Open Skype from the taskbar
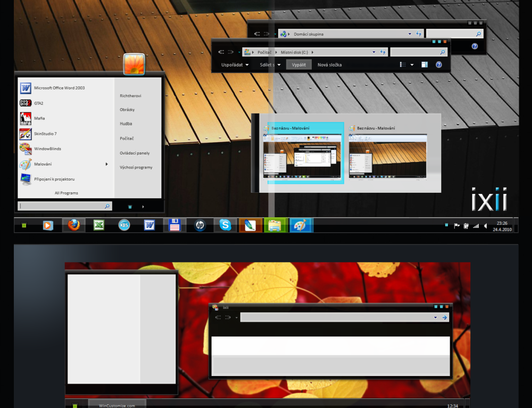This screenshot has width=532, height=408. [226, 225]
